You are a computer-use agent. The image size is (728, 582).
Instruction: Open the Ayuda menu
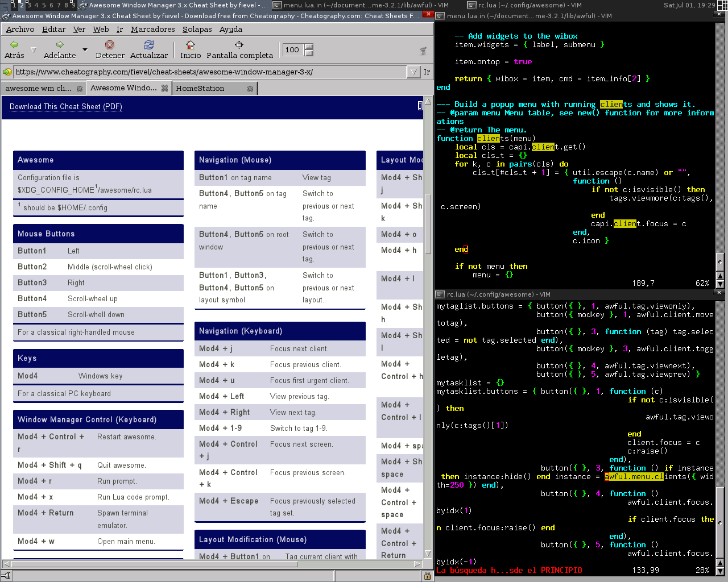231,29
